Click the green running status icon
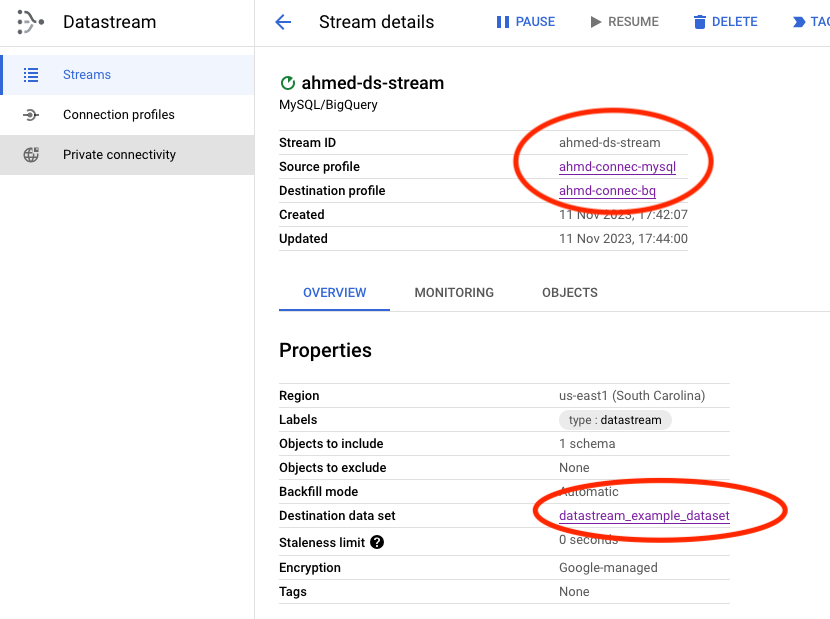 pos(288,84)
